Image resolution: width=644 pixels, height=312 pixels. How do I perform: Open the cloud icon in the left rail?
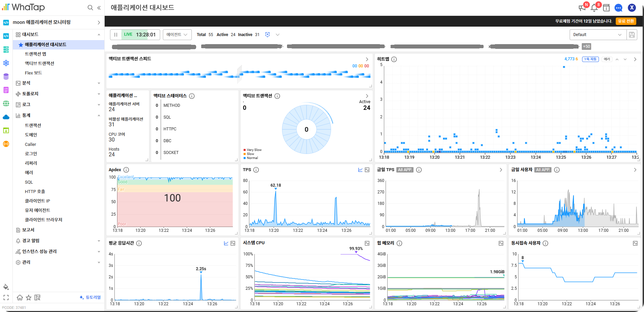click(6, 117)
